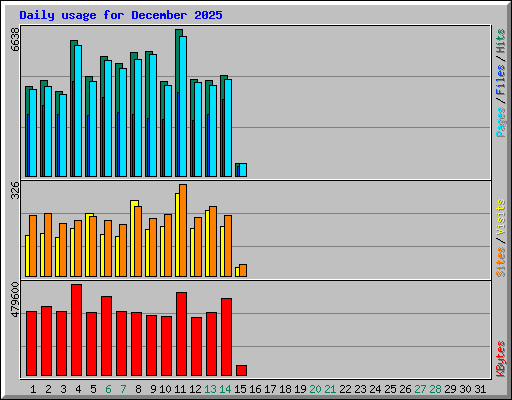Click day label 8 on the axis
This screenshot has width=512, height=400.
point(138,389)
